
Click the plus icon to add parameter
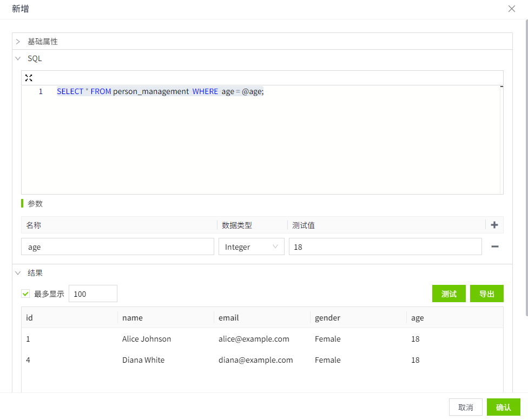[494, 225]
